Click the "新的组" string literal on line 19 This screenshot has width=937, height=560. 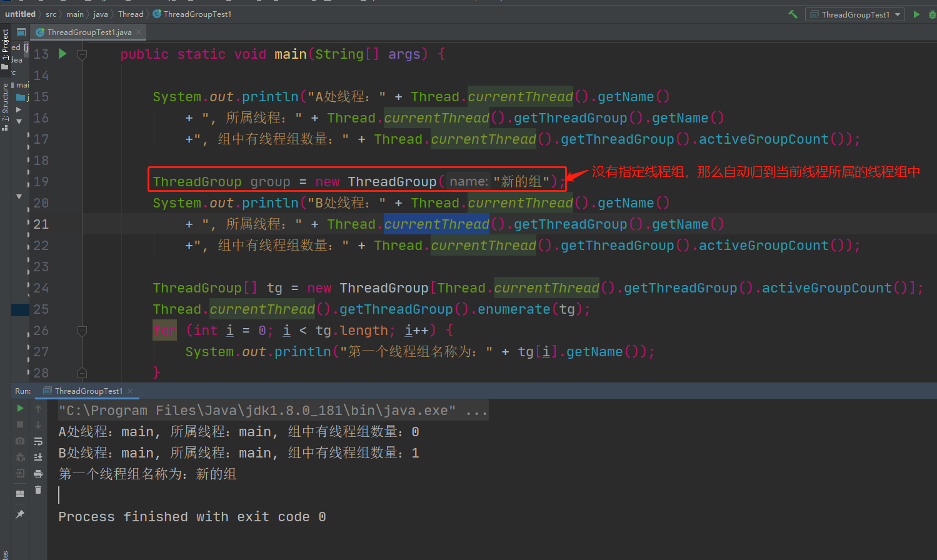click(x=521, y=182)
